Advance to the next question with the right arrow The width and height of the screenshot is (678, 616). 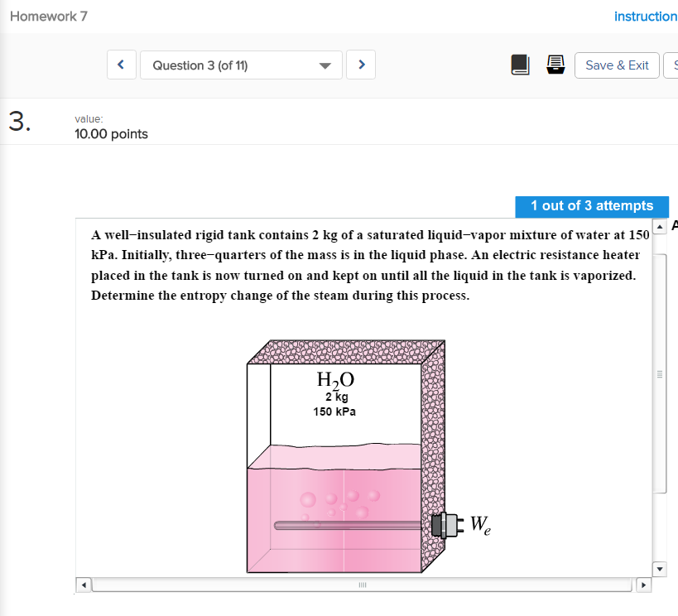(361, 64)
